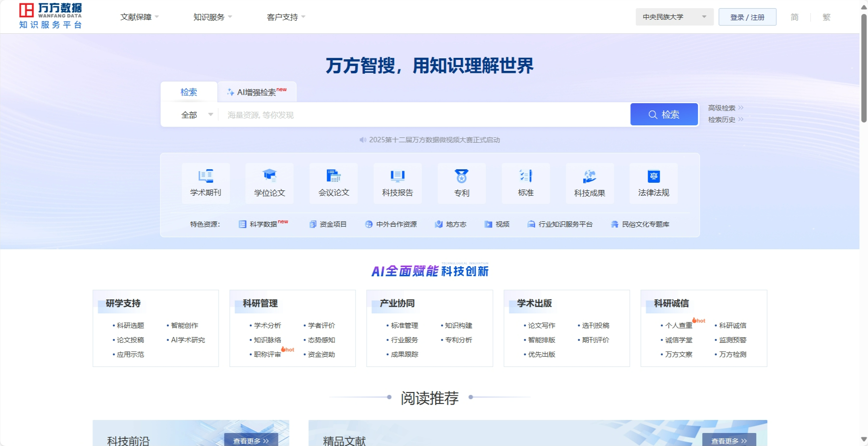Open 监测预警 link
This screenshot has width=868, height=446.
coord(733,340)
